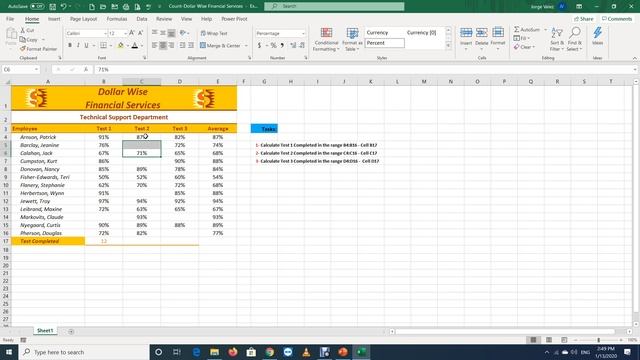Click the Save icon in the title bar
This screenshot has height=360, width=640.
pos(53,7)
